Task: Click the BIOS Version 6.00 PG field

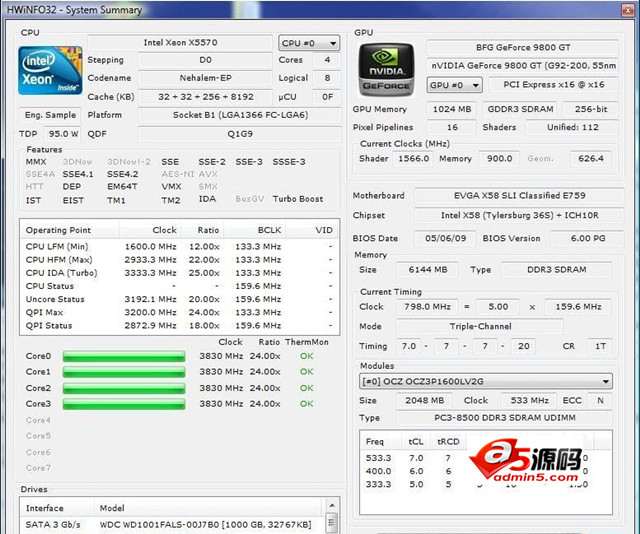Action: pos(587,238)
